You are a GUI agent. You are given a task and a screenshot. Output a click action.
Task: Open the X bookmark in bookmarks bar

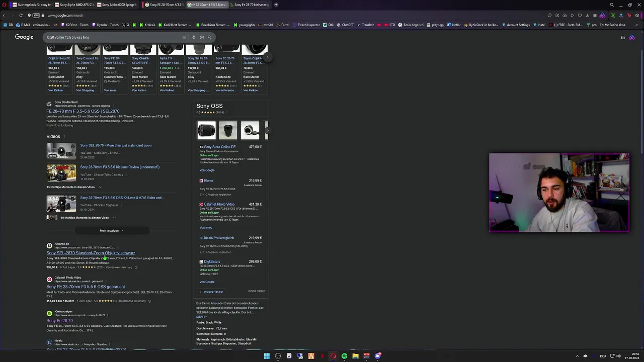(x=126, y=25)
